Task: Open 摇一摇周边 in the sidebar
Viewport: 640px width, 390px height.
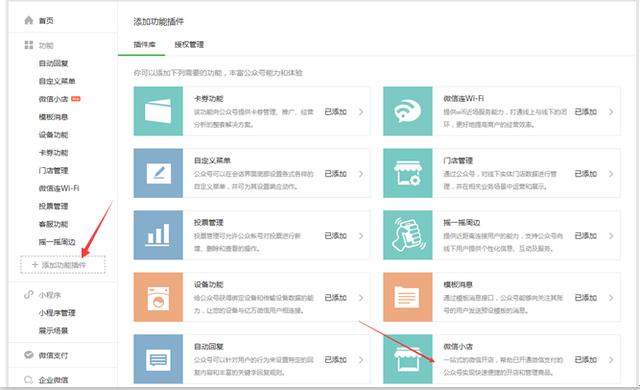Action: coord(57,242)
